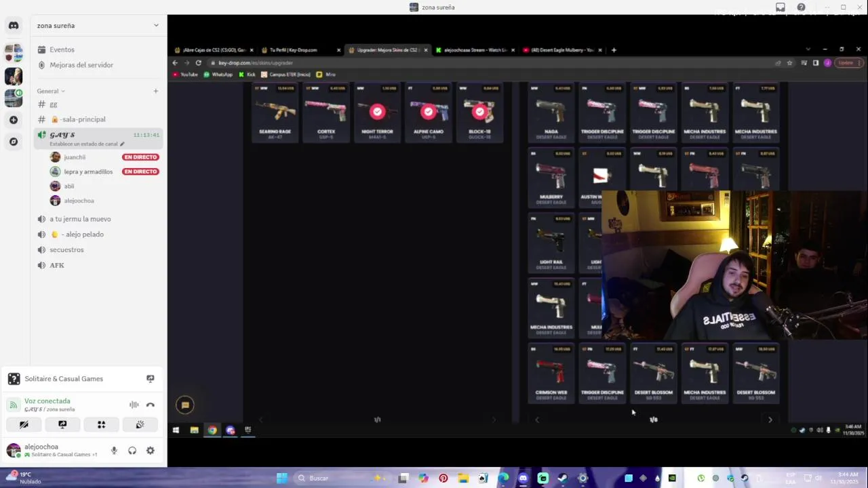Viewport: 868px width, 488px height.
Task: Select the Cortex USP-S skin card
Action: click(326, 113)
